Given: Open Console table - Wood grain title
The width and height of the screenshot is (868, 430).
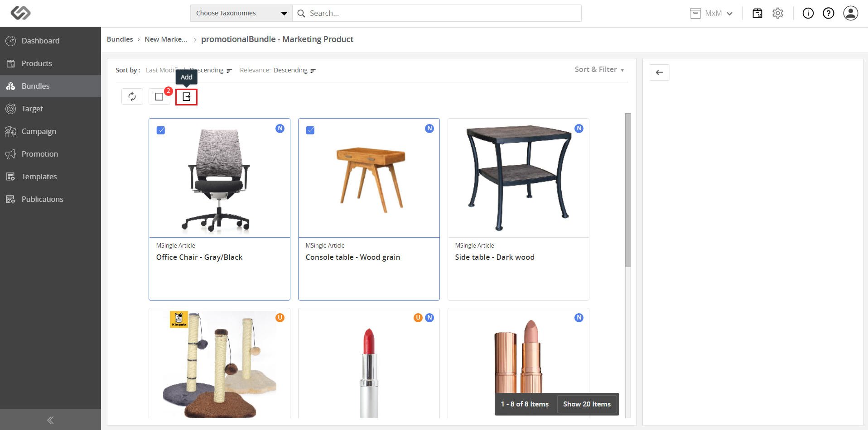Looking at the screenshot, I should pyautogui.click(x=353, y=257).
